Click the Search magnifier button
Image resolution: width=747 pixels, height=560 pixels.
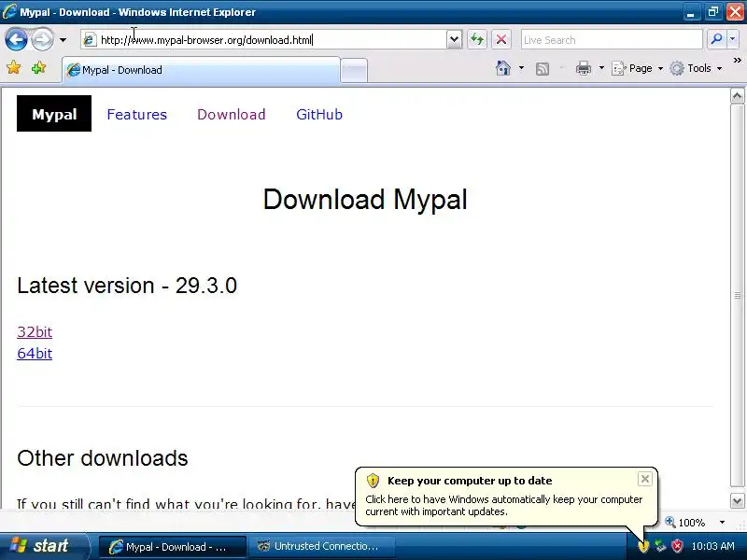(x=716, y=39)
